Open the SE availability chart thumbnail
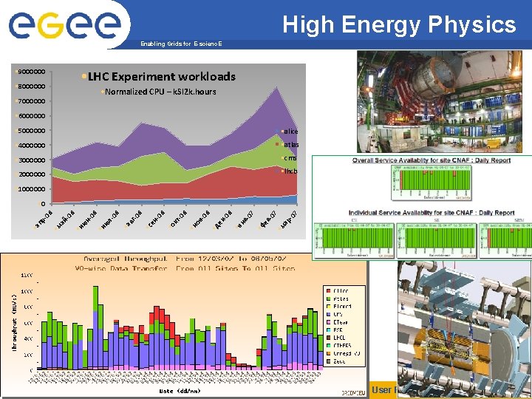Viewport: 532px width, 399px height. pos(437,241)
